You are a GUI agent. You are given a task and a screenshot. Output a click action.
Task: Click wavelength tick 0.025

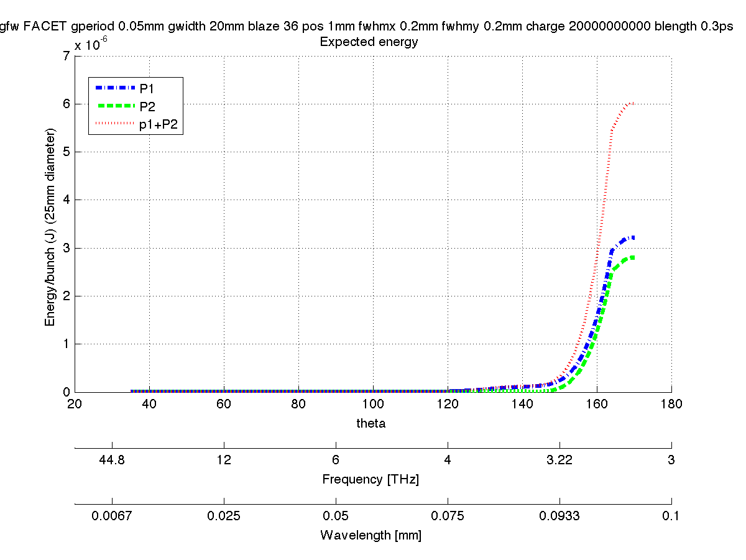pyautogui.click(x=224, y=516)
